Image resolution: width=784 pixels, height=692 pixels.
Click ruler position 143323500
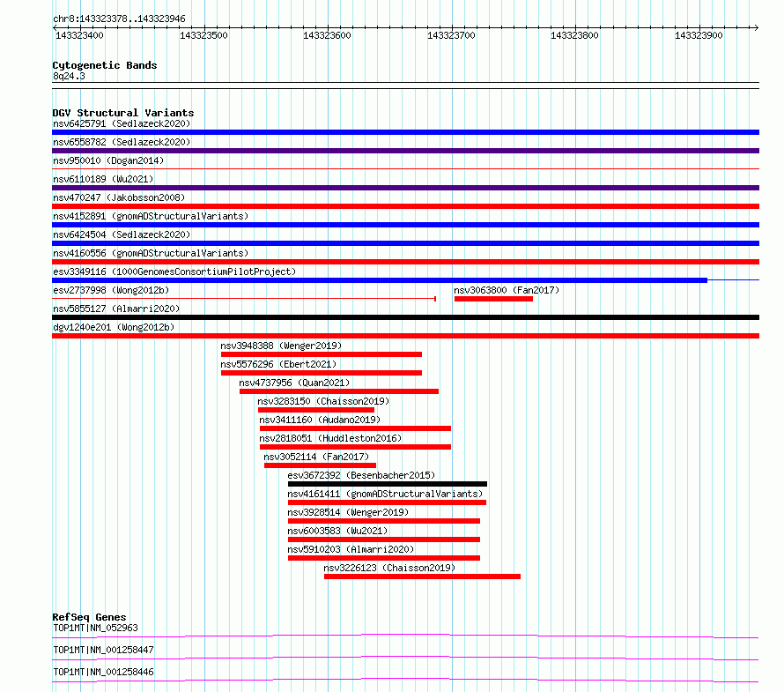203,35
